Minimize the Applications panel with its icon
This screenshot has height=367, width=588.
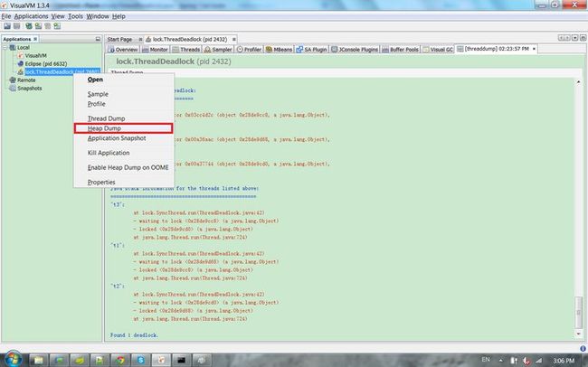[x=98, y=39]
